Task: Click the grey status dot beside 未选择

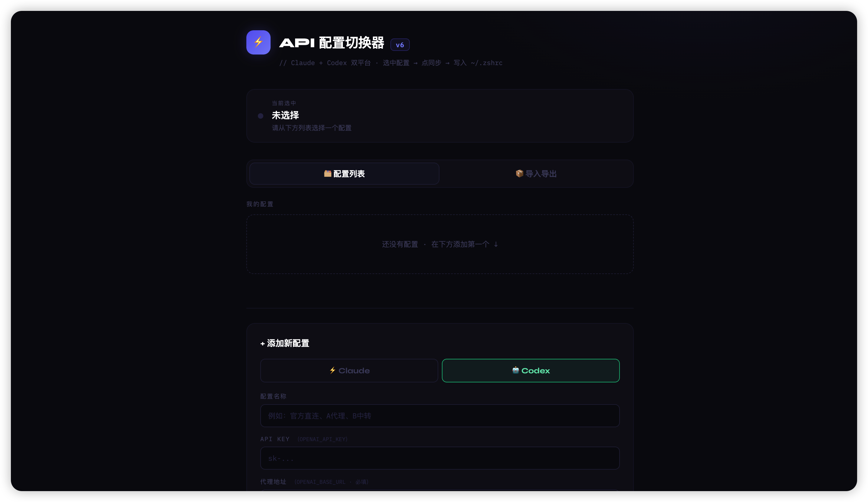Action: (x=261, y=116)
